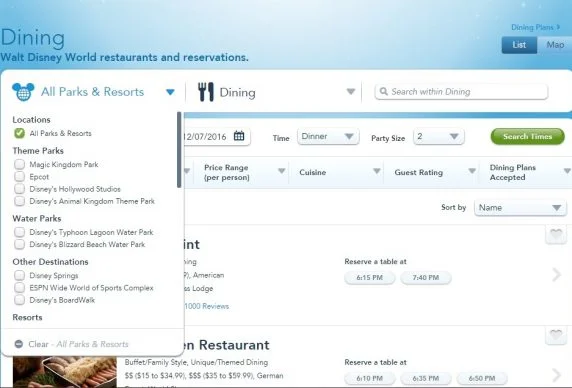Enable ESPN Wide World of Sports Complex
The width and height of the screenshot is (572, 388).
click(x=20, y=288)
